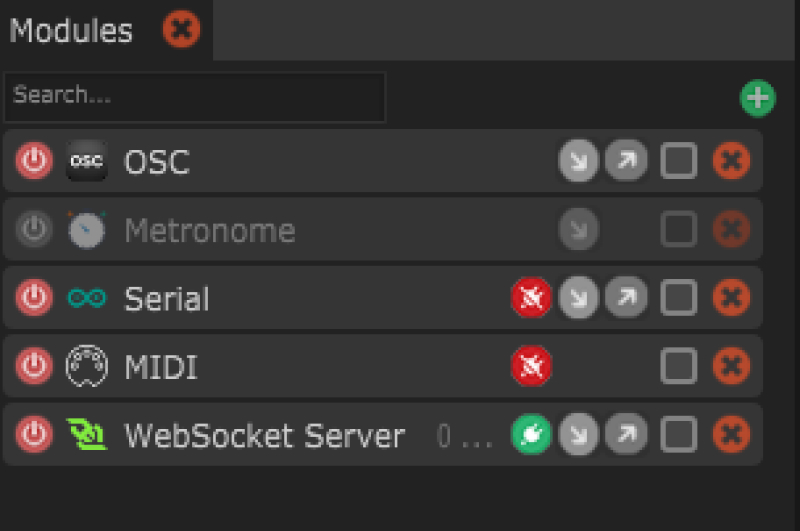Viewport: 800px width, 531px height.
Task: Click the green add module button
Action: pyautogui.click(x=757, y=98)
